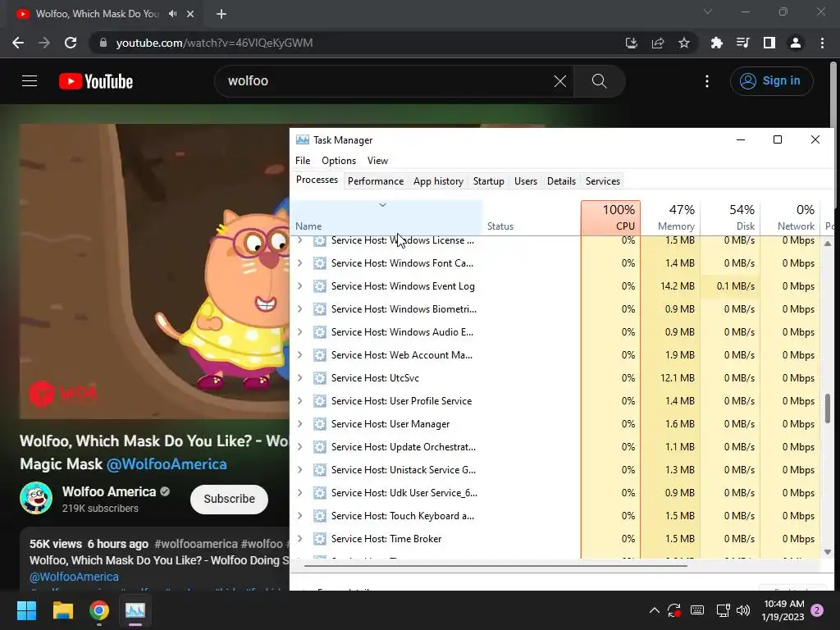This screenshot has width=840, height=630.
Task: Open Wolfoo America channel name
Action: coord(109,491)
